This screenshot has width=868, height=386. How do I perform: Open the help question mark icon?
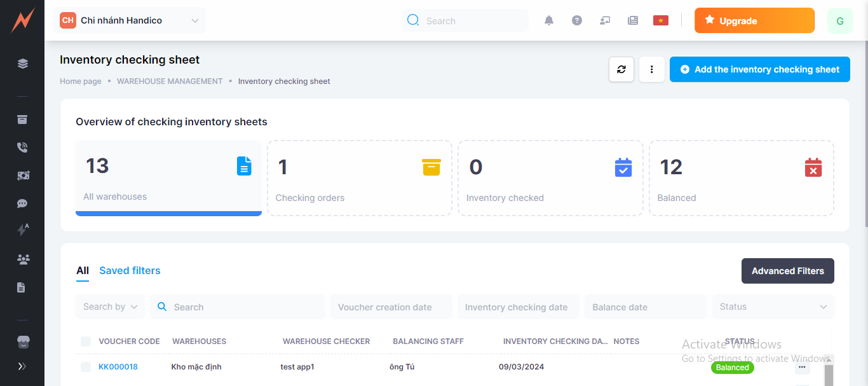(x=577, y=20)
